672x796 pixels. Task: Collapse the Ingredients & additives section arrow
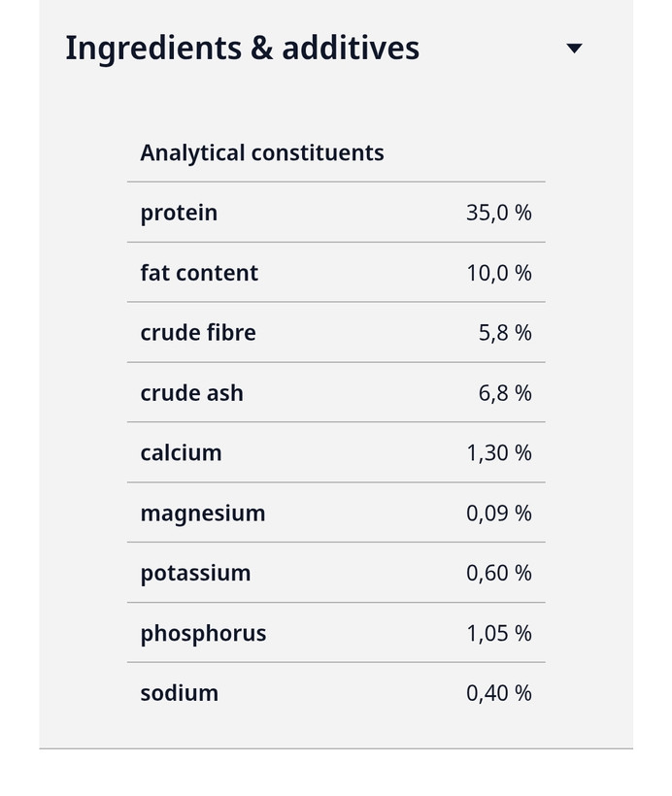pos(574,49)
